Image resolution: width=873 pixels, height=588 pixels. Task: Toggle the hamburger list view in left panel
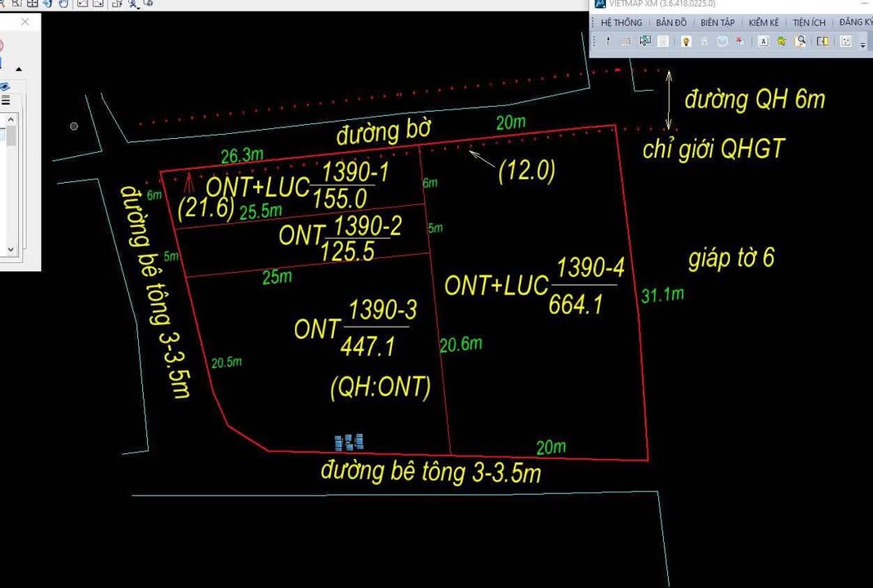click(x=6, y=99)
